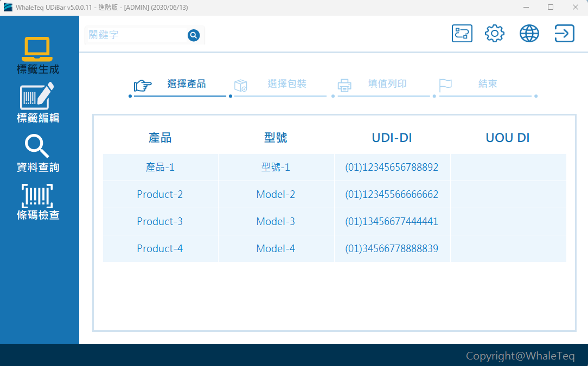
Task: Click UDI-DI value (01)34566778888839
Action: pos(392,248)
